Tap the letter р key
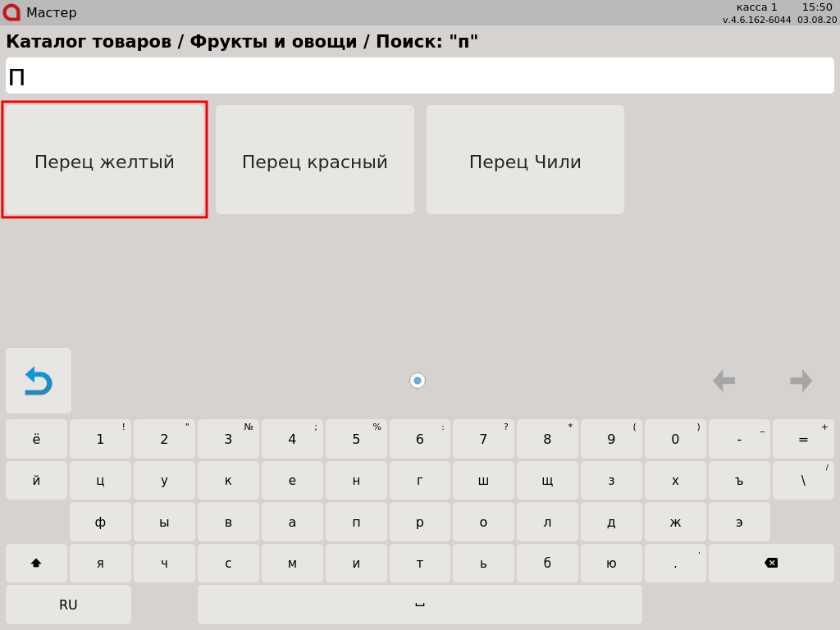 click(420, 523)
